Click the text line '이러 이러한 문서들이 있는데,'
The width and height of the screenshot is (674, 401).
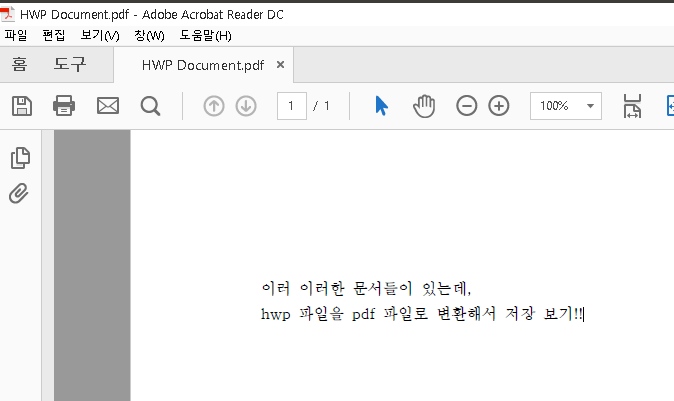(366, 288)
